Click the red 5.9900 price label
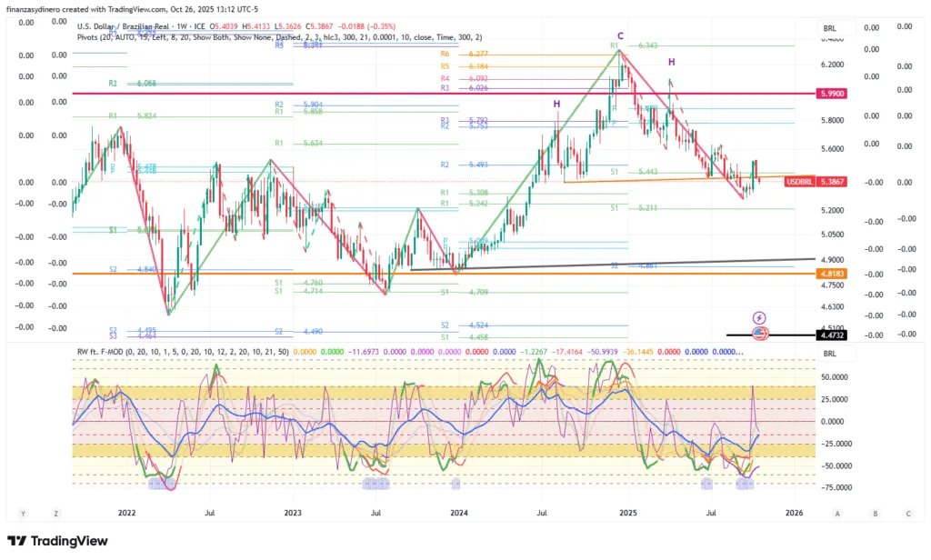This screenshot has width=931, height=560. pos(832,94)
